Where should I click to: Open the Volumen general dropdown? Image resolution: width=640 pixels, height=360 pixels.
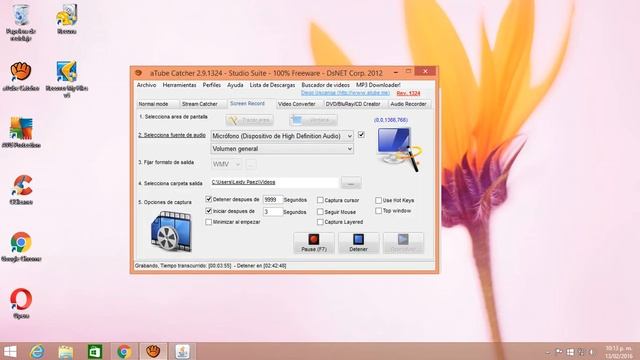pyautogui.click(x=282, y=149)
